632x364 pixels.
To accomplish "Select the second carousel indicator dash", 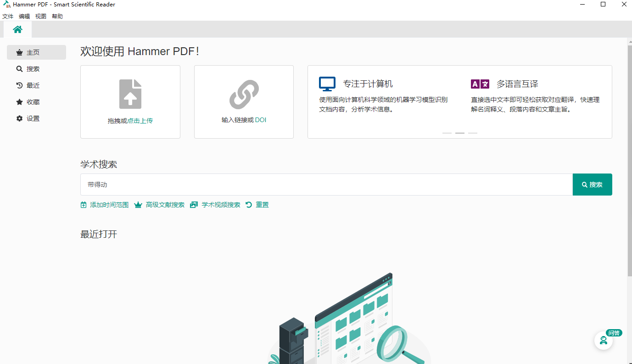I will (x=460, y=133).
